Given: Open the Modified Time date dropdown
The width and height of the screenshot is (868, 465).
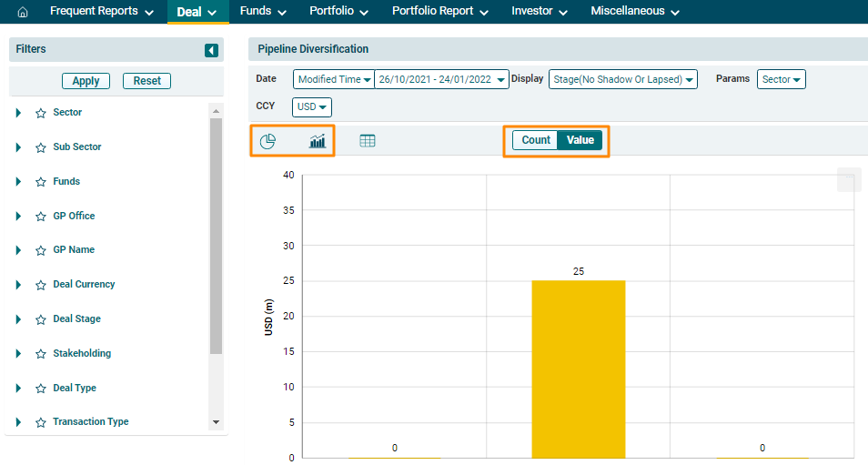Looking at the screenshot, I should pos(334,80).
